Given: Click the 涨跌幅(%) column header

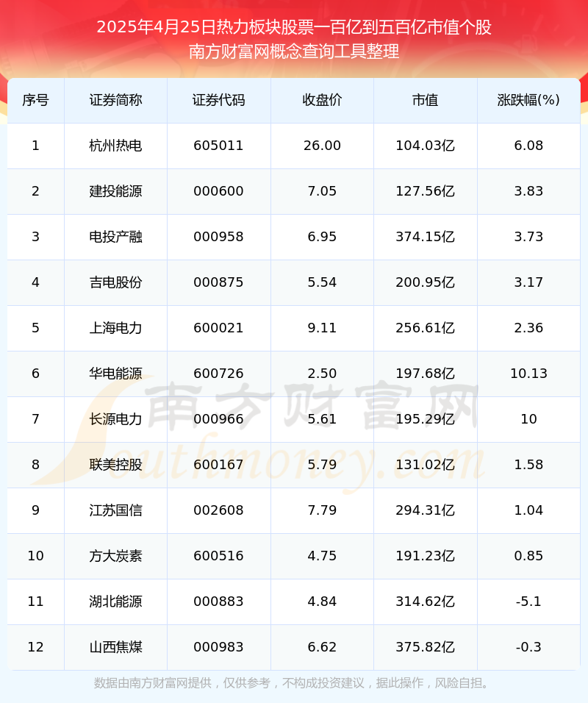Looking at the screenshot, I should (528, 100).
